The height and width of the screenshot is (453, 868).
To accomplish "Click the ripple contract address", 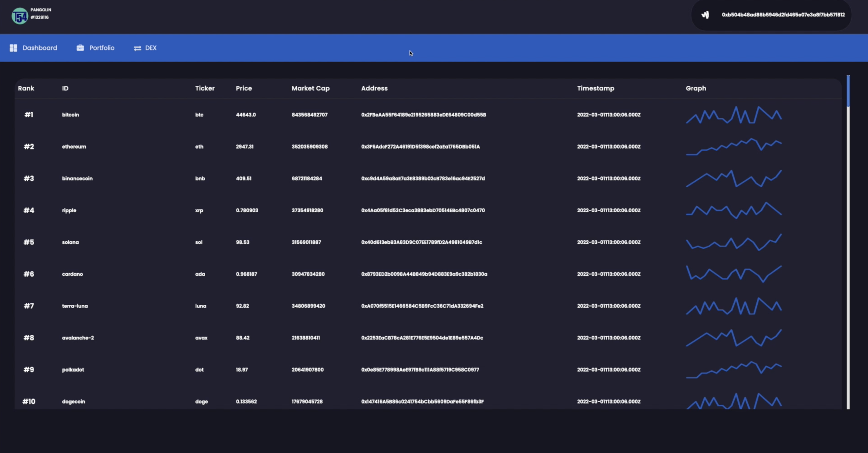I will [423, 210].
